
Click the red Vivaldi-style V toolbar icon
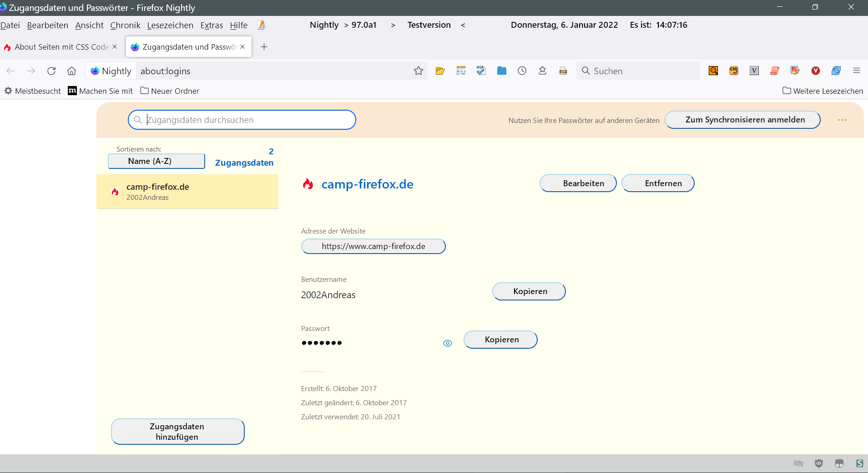pos(815,71)
